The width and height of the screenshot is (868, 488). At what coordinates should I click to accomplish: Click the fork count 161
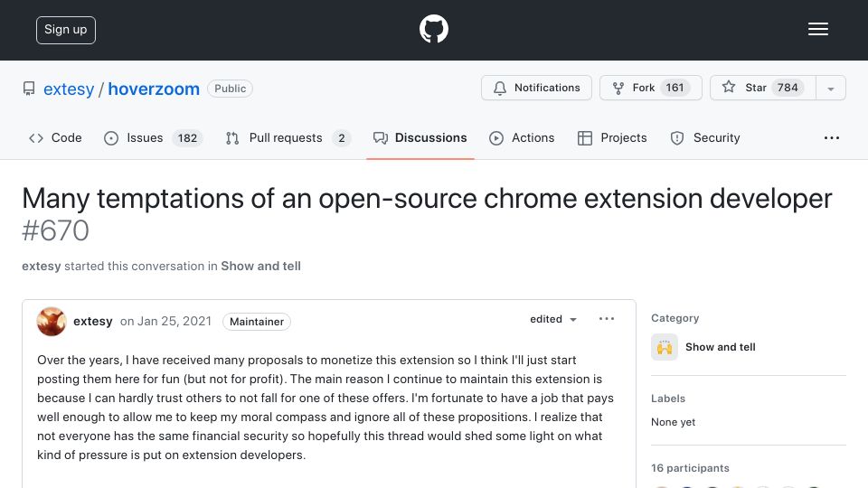point(675,88)
